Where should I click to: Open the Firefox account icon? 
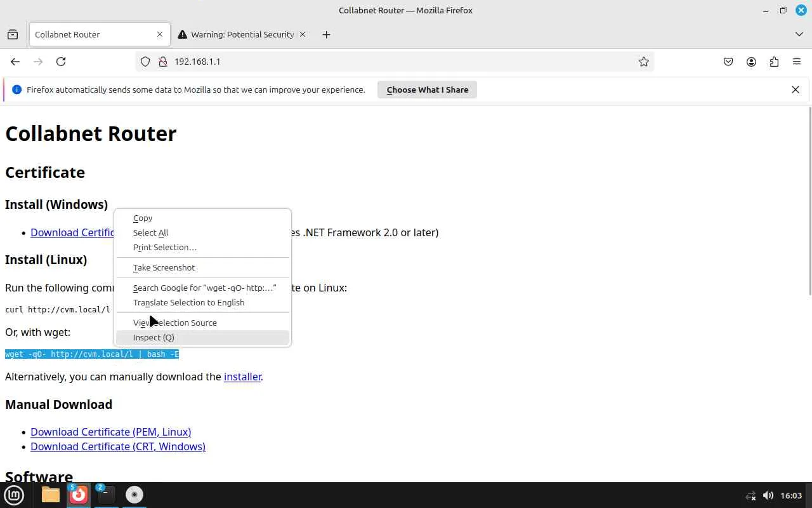click(x=751, y=62)
